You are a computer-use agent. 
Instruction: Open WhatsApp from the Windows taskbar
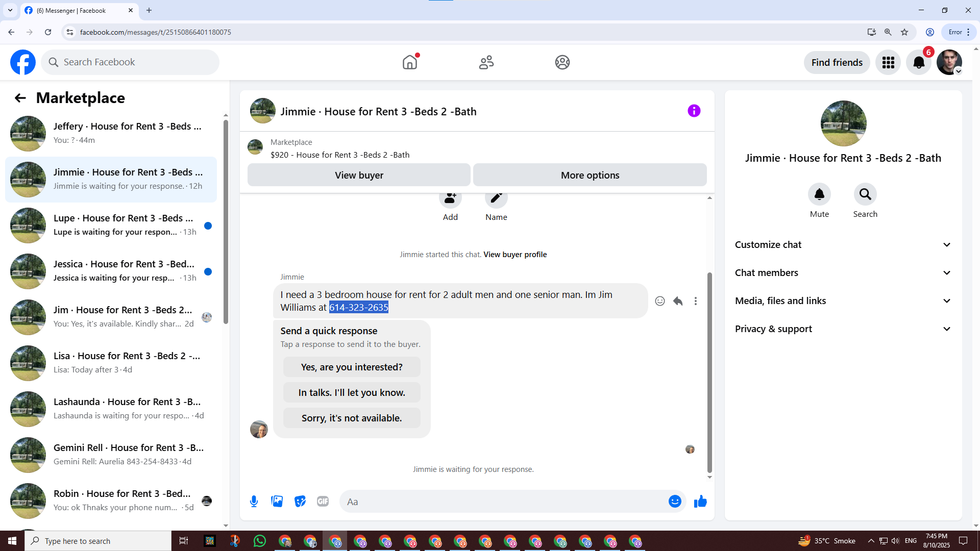(x=259, y=541)
